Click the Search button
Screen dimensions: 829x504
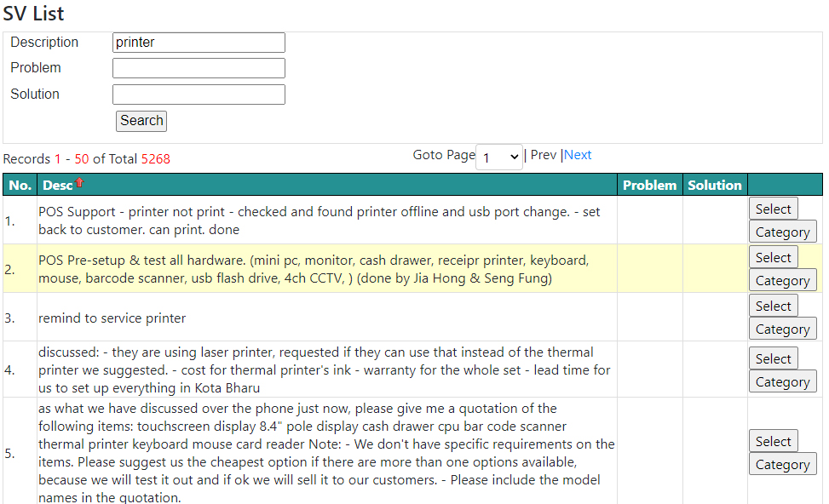[141, 121]
